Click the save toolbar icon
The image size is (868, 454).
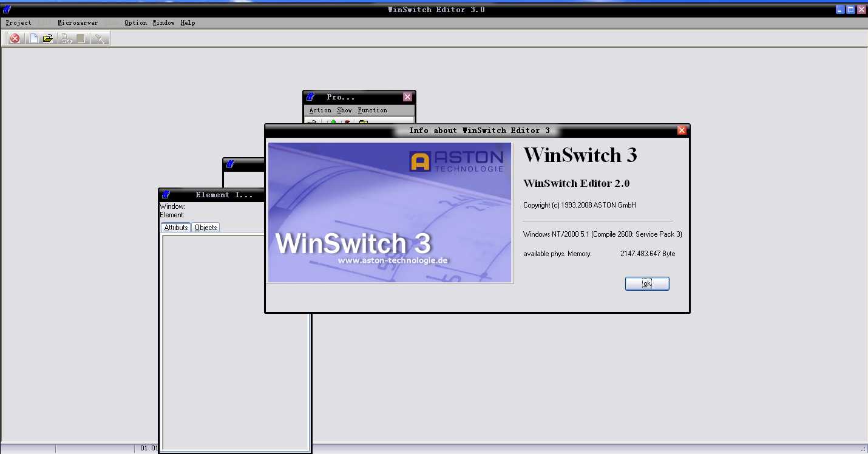[x=81, y=38]
